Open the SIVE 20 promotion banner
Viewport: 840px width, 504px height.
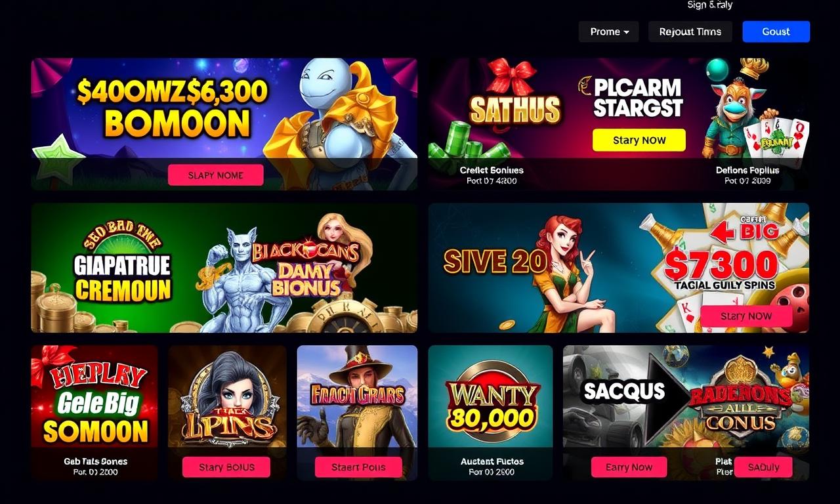618,268
